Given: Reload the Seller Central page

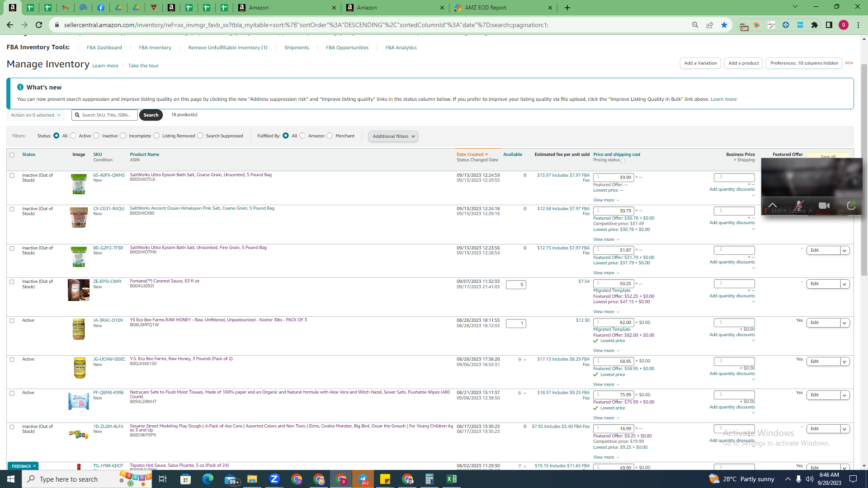Looking at the screenshot, I should 39,25.
